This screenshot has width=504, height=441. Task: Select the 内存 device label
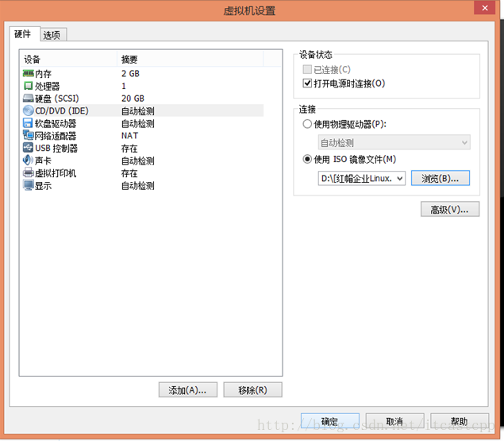pos(44,74)
